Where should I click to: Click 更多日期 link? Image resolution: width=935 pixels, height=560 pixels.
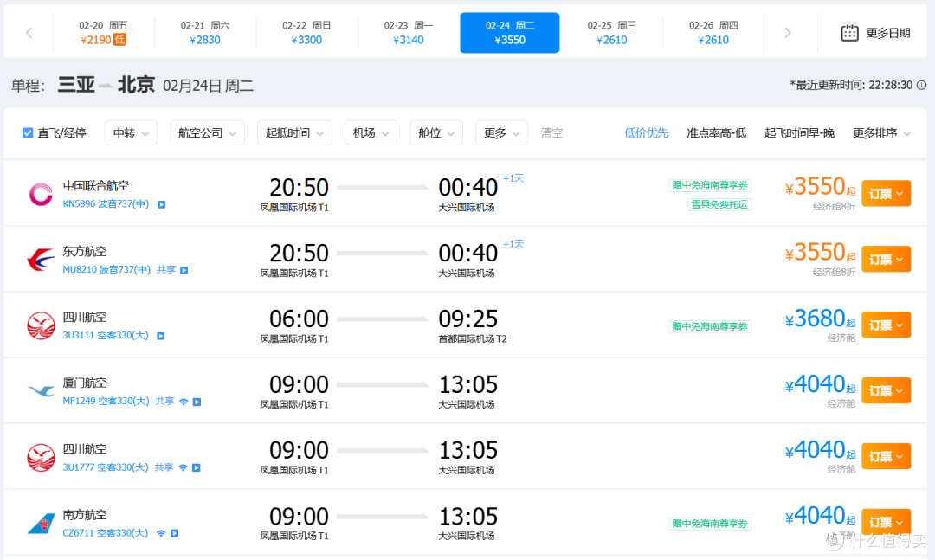pos(888,33)
